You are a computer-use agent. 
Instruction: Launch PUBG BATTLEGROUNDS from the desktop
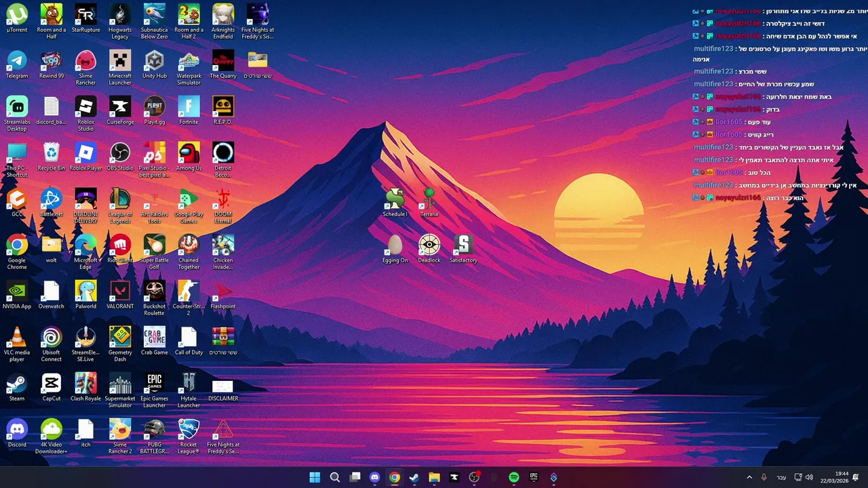point(154,436)
